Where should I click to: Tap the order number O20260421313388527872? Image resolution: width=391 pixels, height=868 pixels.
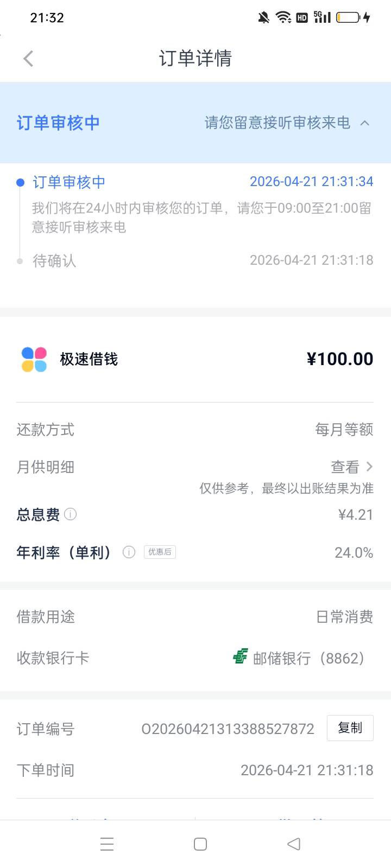(228, 729)
